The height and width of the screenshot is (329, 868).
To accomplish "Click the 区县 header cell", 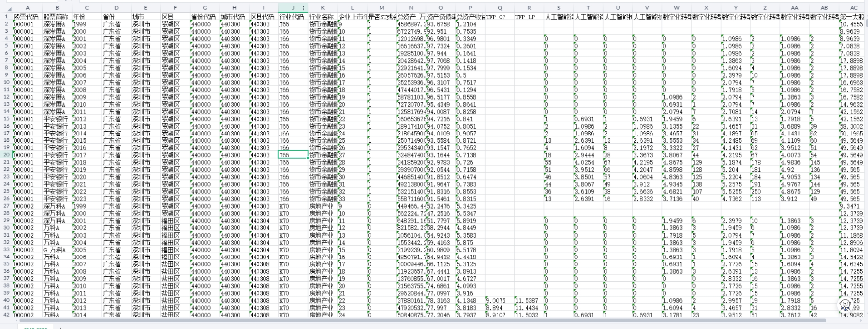I will 175,17.
